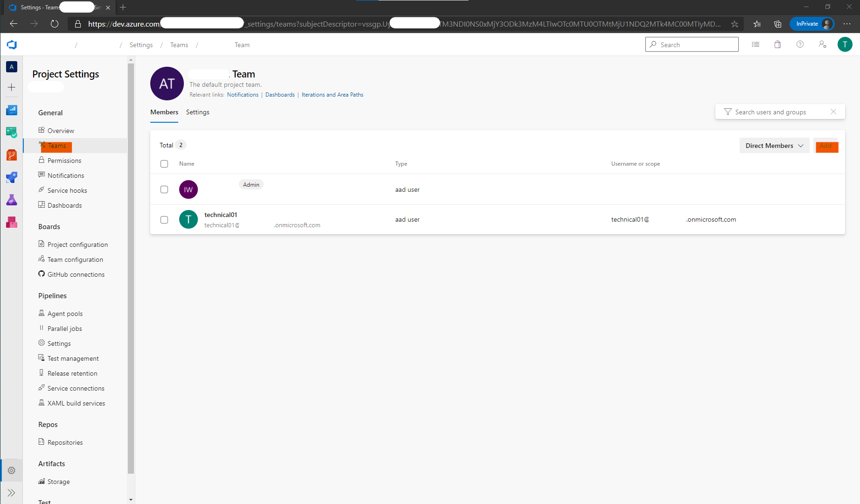
Task: Open the project avatar 'A' in sidebar
Action: 12,67
